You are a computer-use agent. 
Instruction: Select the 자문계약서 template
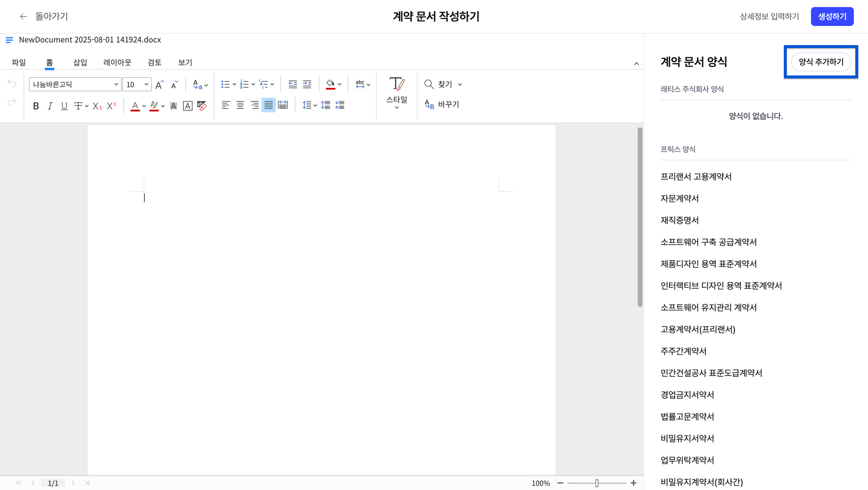pyautogui.click(x=679, y=199)
